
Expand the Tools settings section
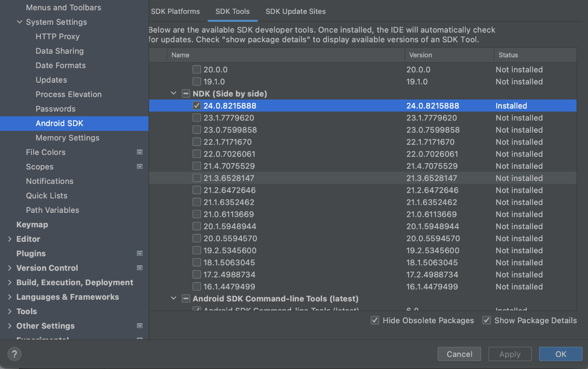[x=10, y=311]
